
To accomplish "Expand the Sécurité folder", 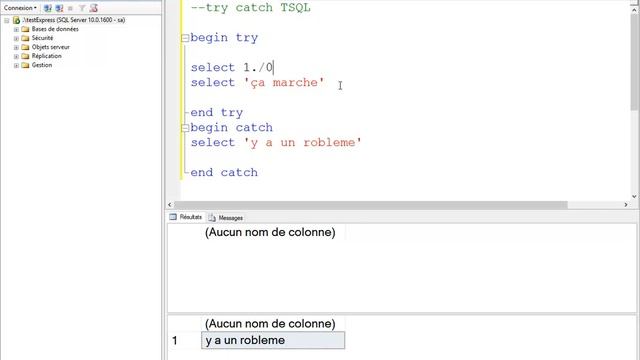I will tap(16, 38).
